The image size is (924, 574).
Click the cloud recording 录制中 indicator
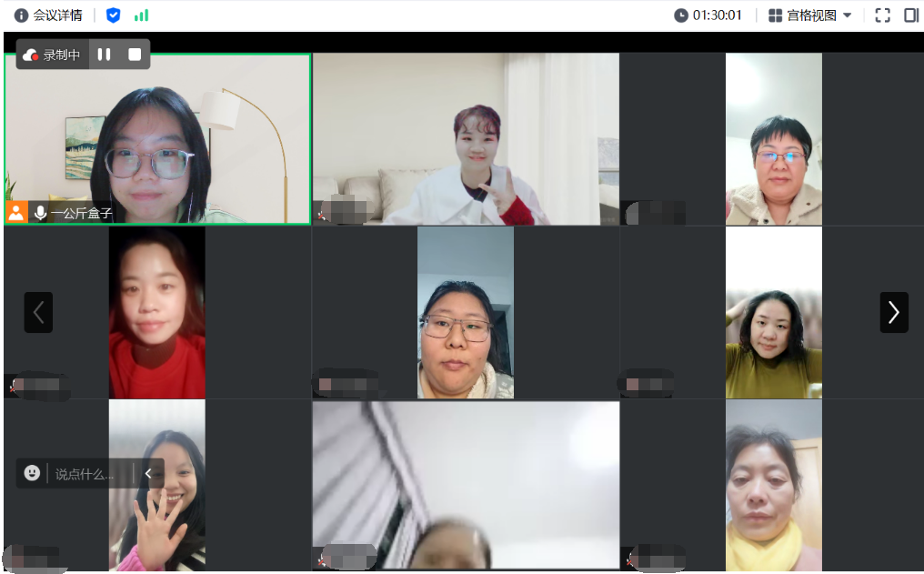pos(52,55)
